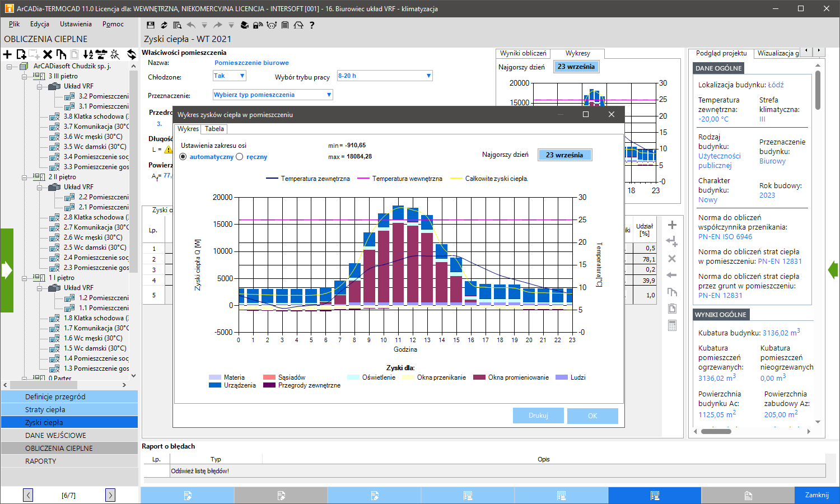Click the redo arrow in top toolbar

click(x=218, y=25)
